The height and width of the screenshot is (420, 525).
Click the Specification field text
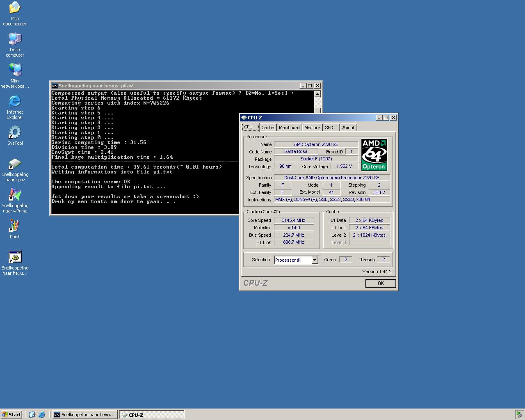[x=332, y=178]
